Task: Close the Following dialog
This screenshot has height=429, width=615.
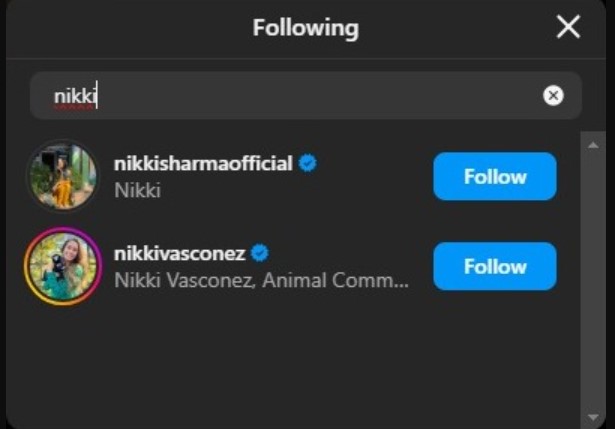Action: 568,27
